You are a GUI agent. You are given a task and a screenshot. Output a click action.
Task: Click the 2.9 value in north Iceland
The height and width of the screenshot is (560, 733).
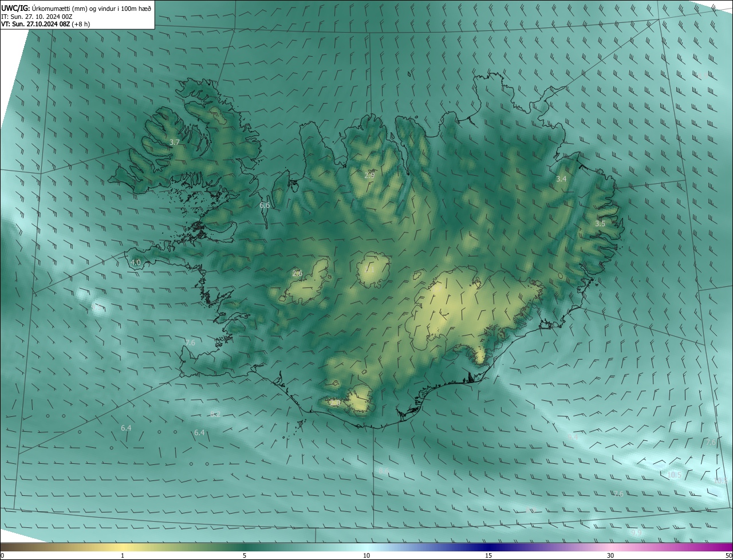click(369, 175)
